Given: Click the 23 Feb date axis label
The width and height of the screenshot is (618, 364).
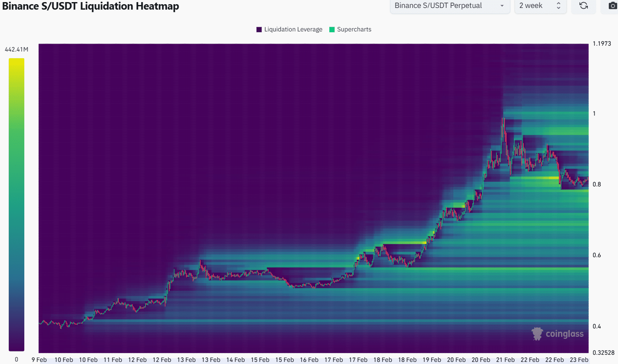Looking at the screenshot, I should point(579,360).
